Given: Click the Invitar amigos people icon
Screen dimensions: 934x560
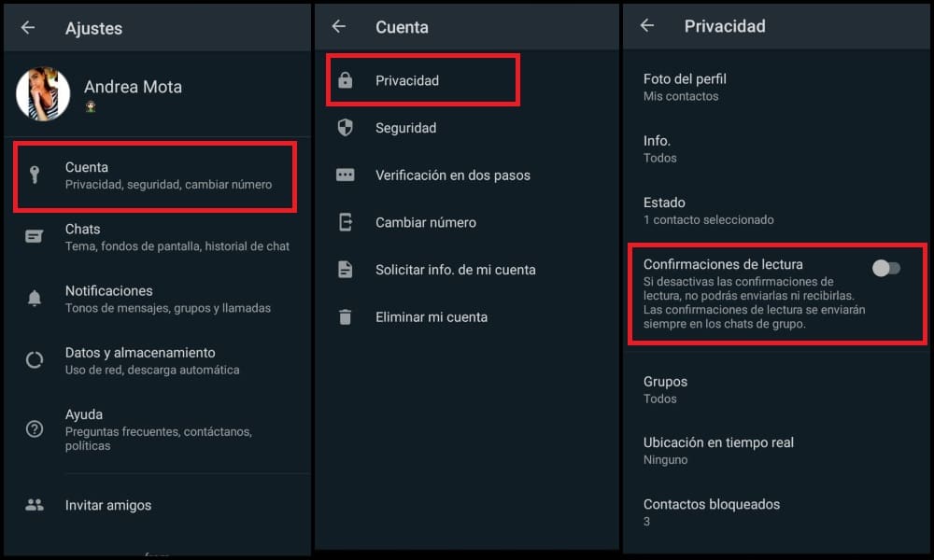Looking at the screenshot, I should [x=34, y=505].
